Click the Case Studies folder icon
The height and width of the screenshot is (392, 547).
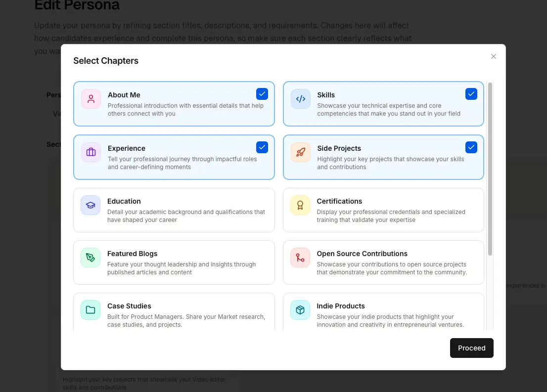tap(91, 310)
